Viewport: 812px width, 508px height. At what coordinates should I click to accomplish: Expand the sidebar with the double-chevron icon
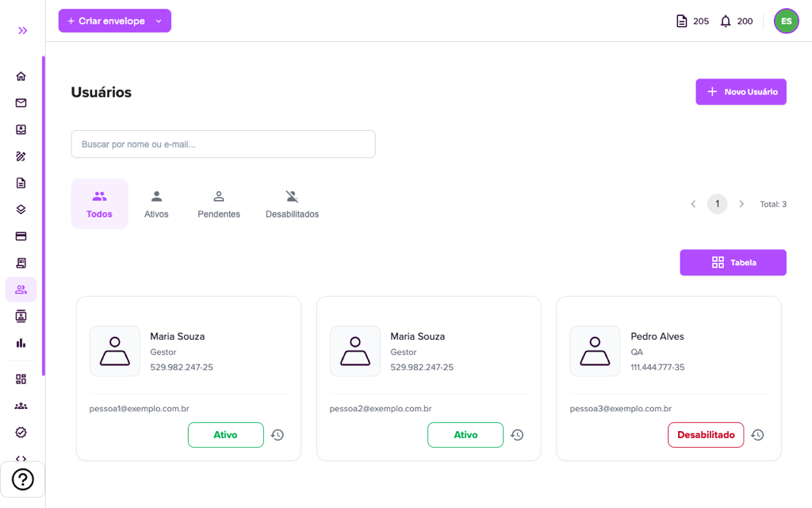(x=22, y=31)
